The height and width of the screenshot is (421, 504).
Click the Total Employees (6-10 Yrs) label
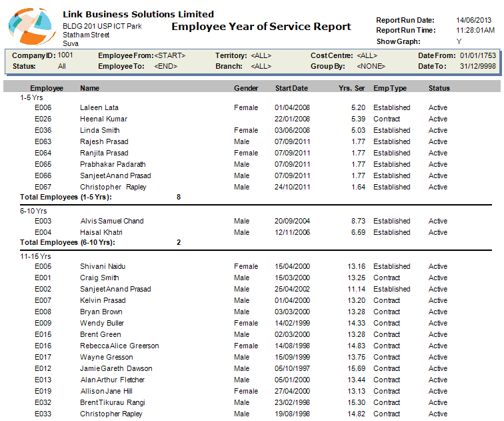pyautogui.click(x=67, y=242)
